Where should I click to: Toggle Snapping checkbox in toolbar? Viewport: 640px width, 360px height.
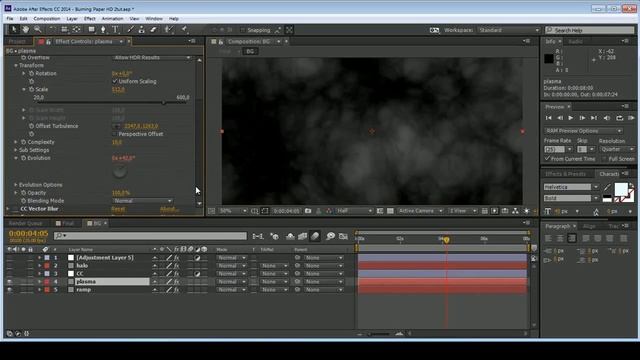242,30
